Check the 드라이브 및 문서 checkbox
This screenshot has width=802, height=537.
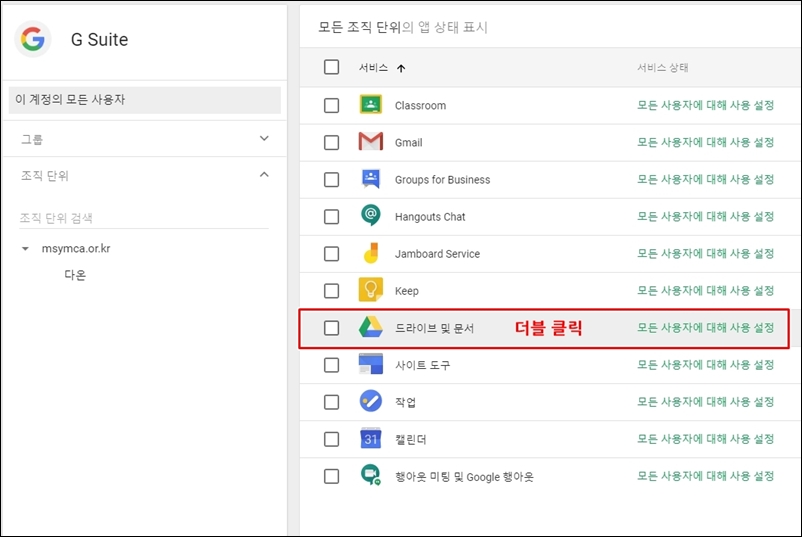tap(331, 328)
